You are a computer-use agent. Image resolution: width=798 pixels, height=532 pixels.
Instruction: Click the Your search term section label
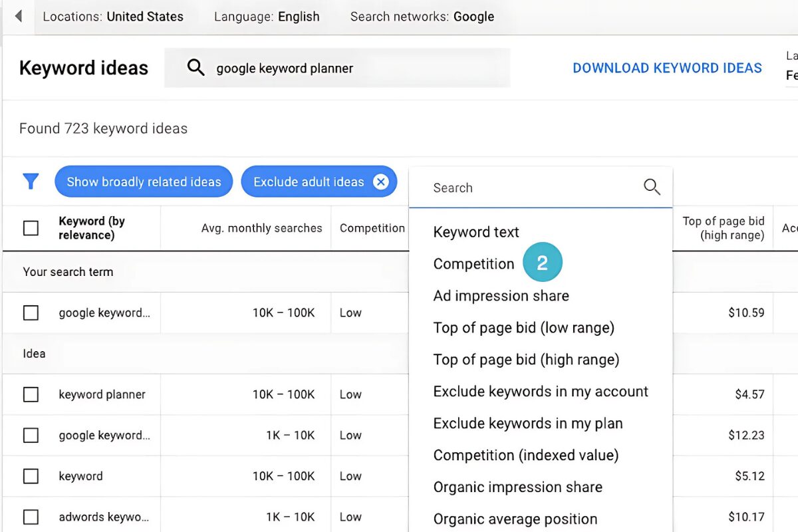68,272
